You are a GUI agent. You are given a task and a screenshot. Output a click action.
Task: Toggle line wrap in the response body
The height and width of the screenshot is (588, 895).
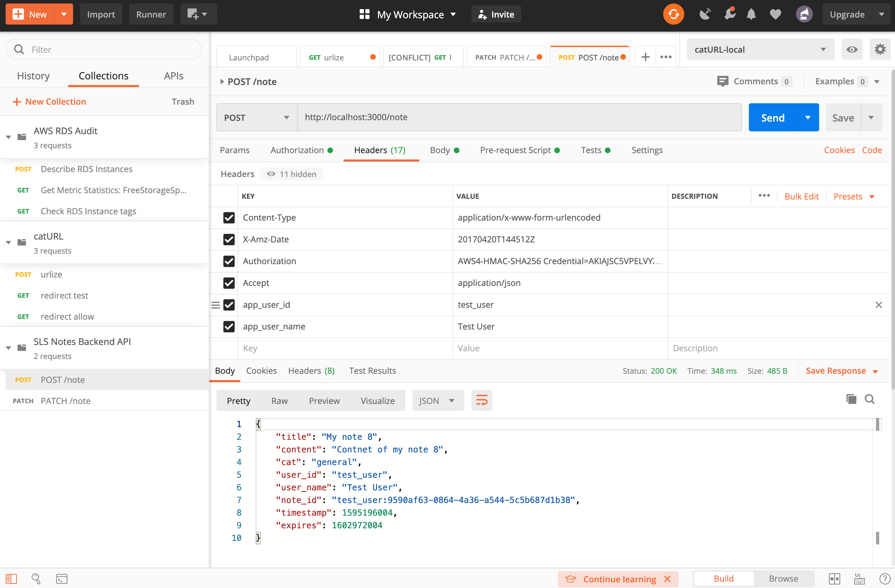481,400
